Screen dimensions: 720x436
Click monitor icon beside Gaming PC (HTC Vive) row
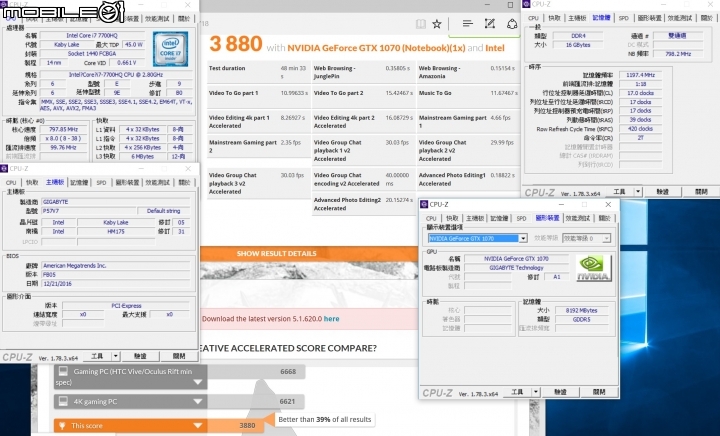click(x=63, y=371)
